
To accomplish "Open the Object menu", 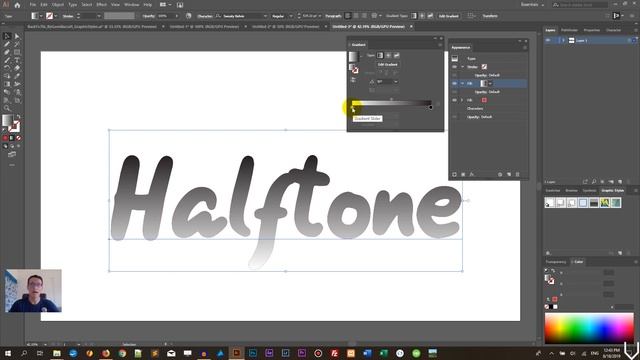I will (x=58, y=5).
